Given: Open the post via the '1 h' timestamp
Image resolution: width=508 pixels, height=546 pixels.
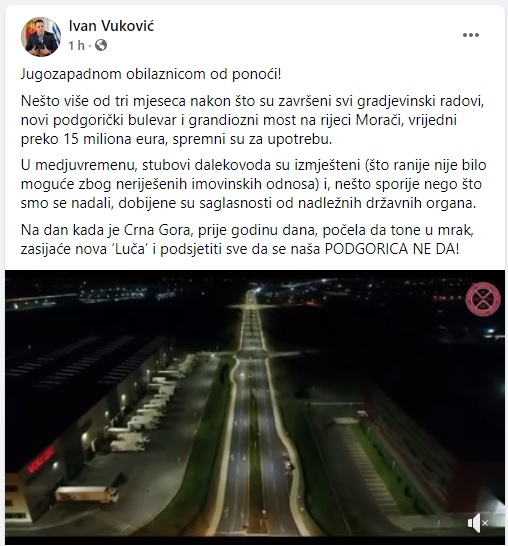Looking at the screenshot, I should (x=76, y=45).
